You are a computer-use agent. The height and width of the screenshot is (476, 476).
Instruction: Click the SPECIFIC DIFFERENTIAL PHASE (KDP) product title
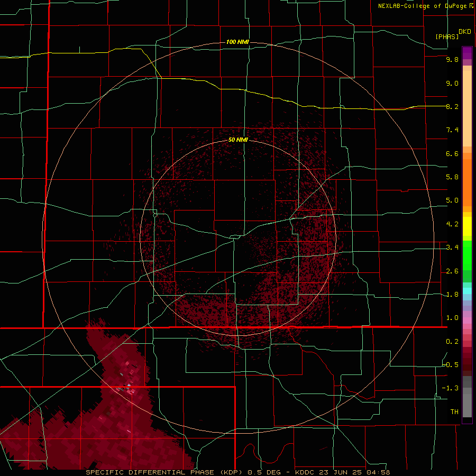click(164, 472)
